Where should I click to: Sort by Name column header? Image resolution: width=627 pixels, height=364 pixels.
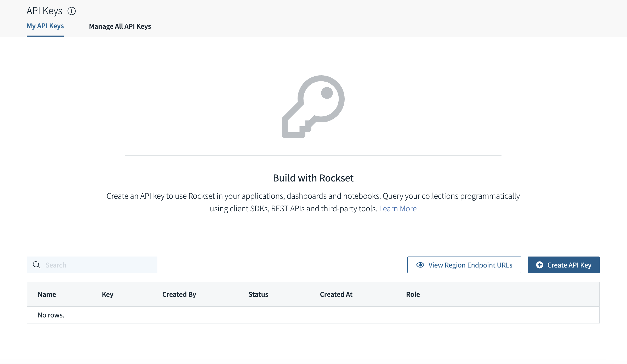point(47,294)
